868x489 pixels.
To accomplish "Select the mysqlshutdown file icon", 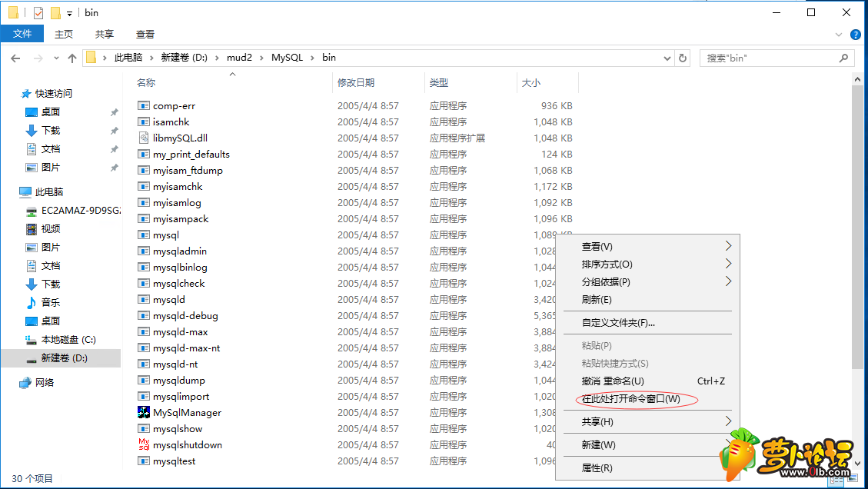I will pos(143,444).
